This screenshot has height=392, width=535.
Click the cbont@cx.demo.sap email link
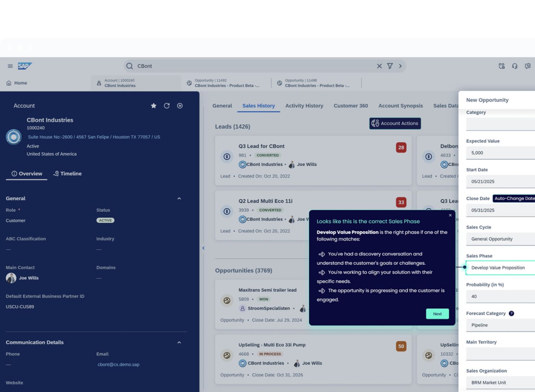tap(118, 365)
